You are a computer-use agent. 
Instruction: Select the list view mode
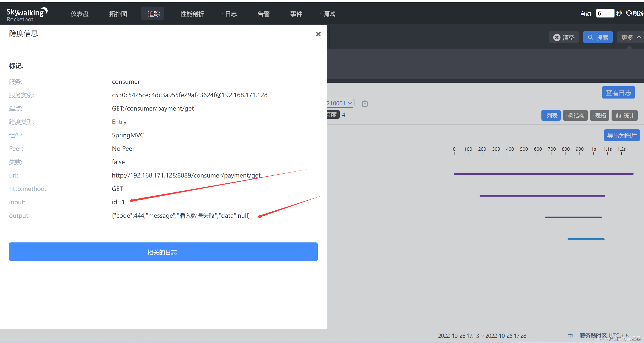[551, 116]
